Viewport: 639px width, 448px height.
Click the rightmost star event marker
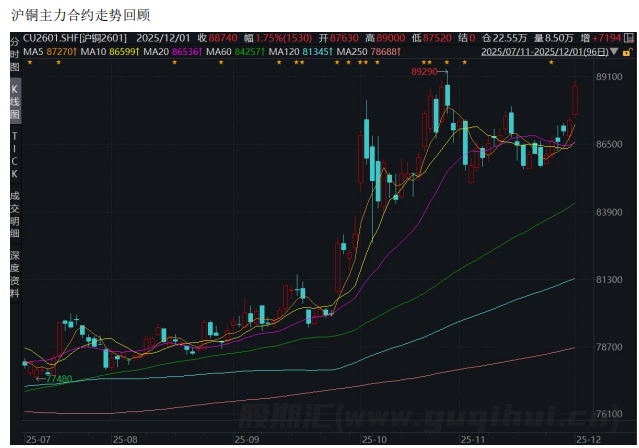click(551, 62)
